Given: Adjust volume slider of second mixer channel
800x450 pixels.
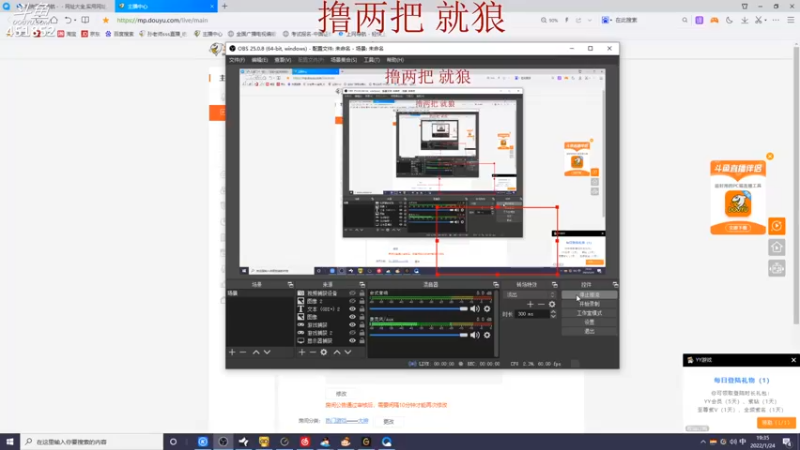Looking at the screenshot, I should coord(418,335).
